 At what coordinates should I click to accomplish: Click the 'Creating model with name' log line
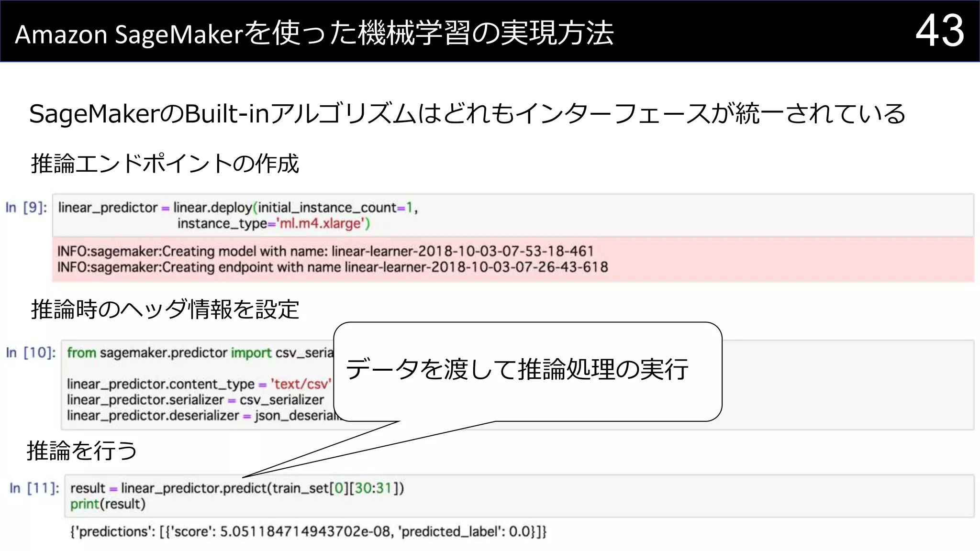(x=325, y=251)
